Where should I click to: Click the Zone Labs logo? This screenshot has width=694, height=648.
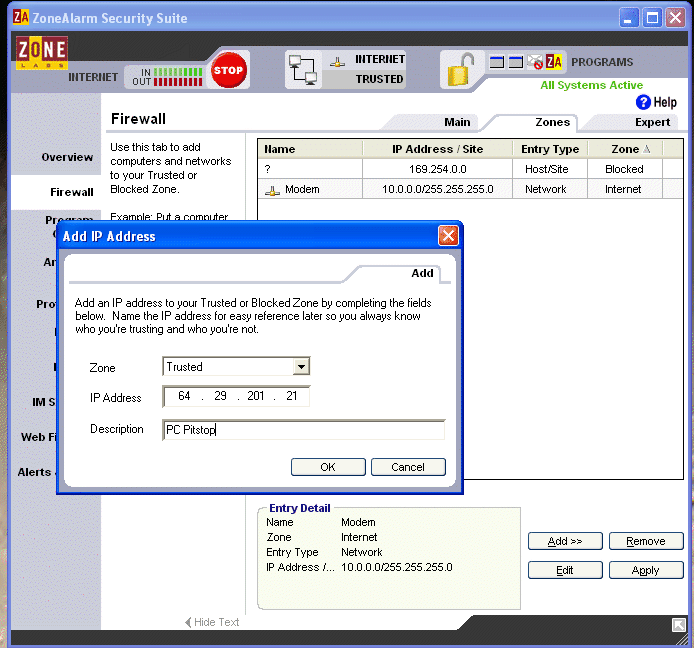coord(41,55)
